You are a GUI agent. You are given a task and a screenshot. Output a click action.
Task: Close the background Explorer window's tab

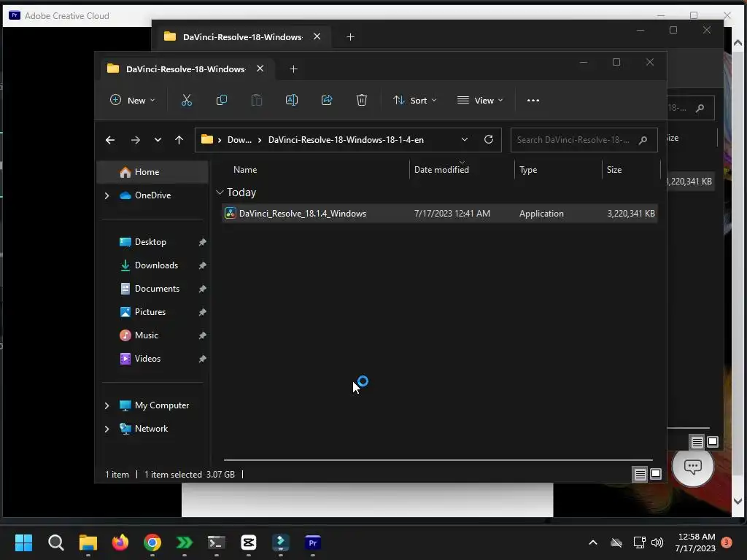coord(317,36)
